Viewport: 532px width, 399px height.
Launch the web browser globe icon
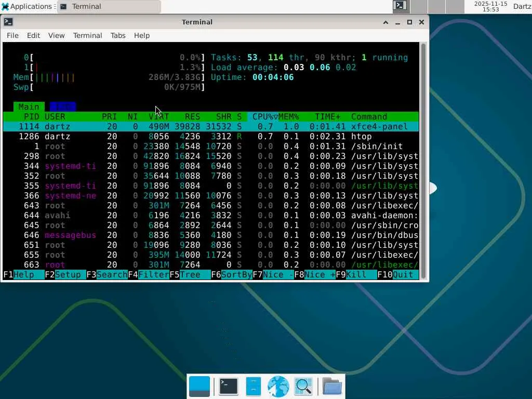click(278, 387)
